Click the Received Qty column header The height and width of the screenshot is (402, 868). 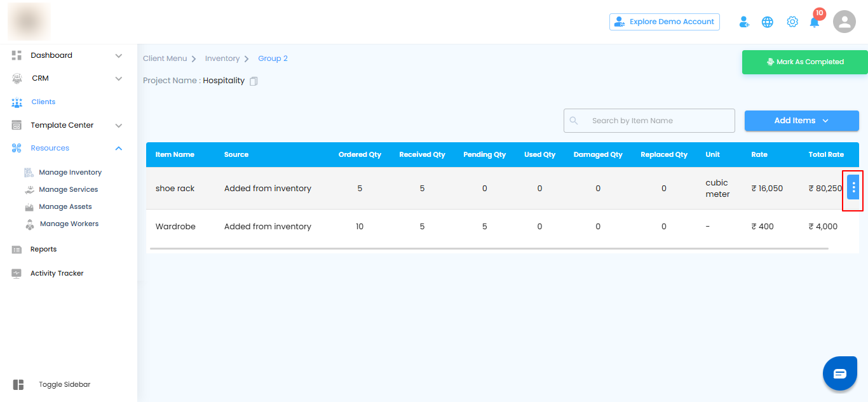pos(422,154)
